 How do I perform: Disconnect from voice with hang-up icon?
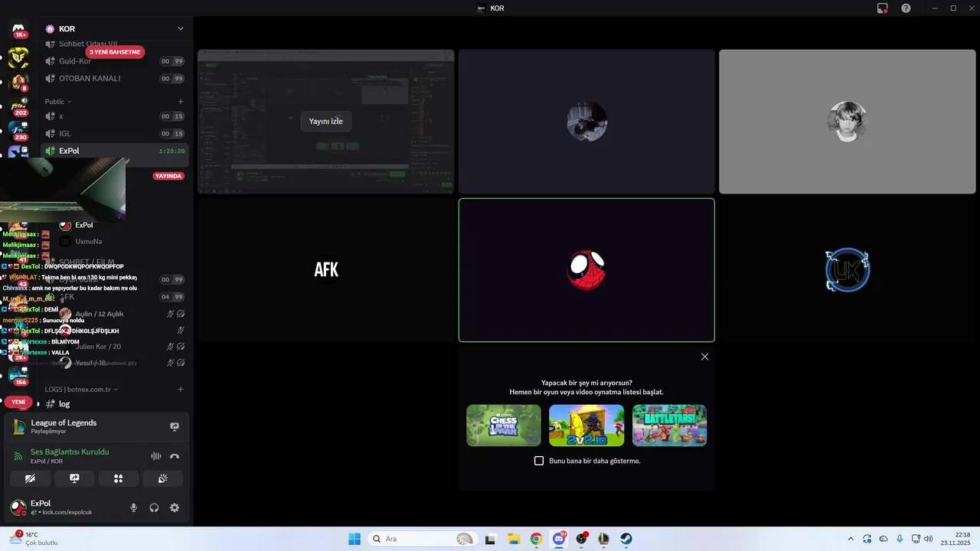[175, 456]
